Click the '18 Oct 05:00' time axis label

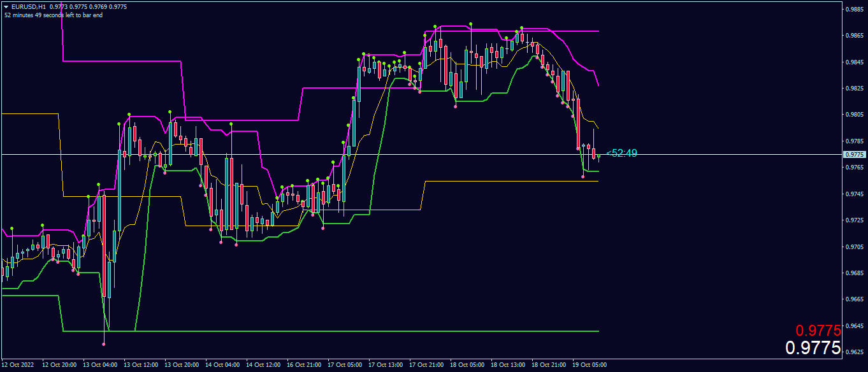point(467,366)
